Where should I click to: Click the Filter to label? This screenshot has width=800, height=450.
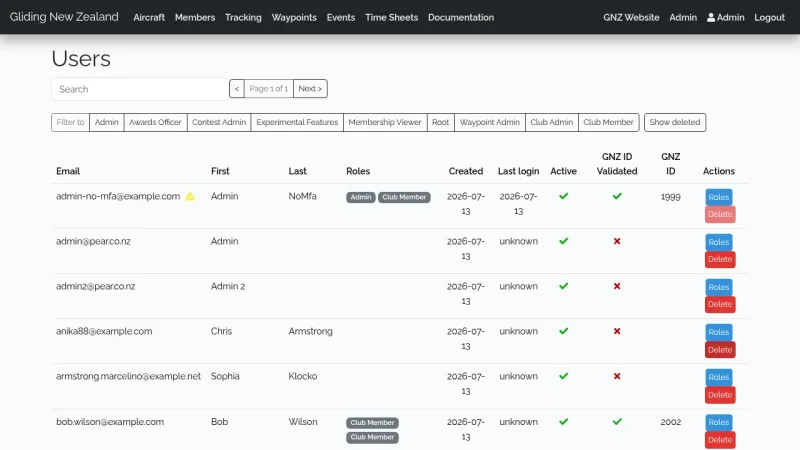point(70,122)
